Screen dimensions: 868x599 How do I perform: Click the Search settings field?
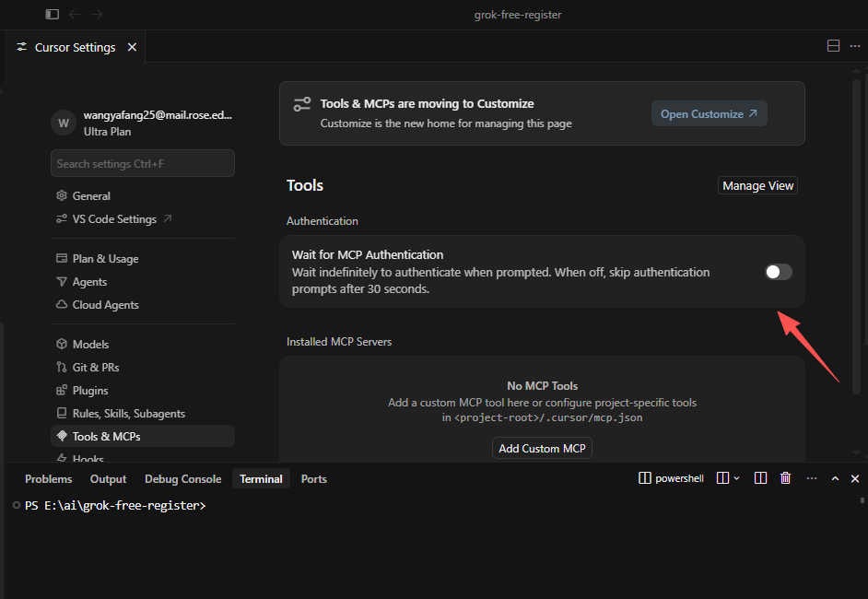pyautogui.click(x=142, y=163)
